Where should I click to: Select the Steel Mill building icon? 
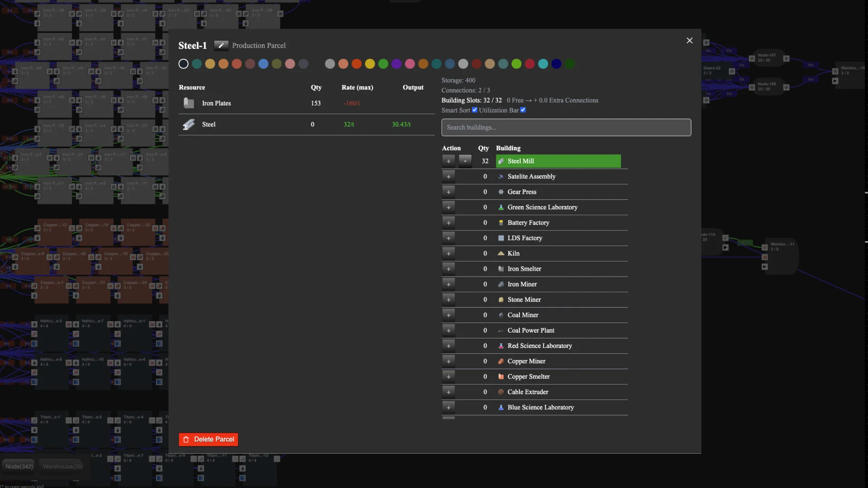pos(501,161)
